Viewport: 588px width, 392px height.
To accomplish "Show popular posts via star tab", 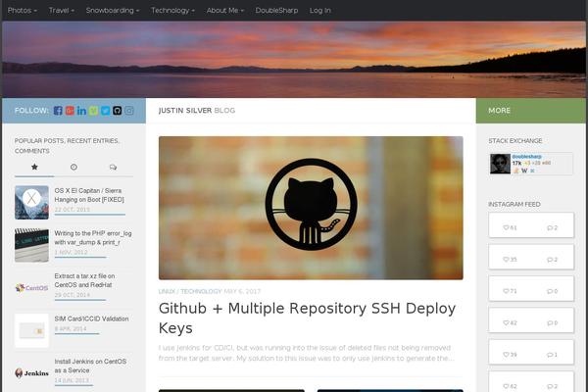I will pyautogui.click(x=34, y=167).
